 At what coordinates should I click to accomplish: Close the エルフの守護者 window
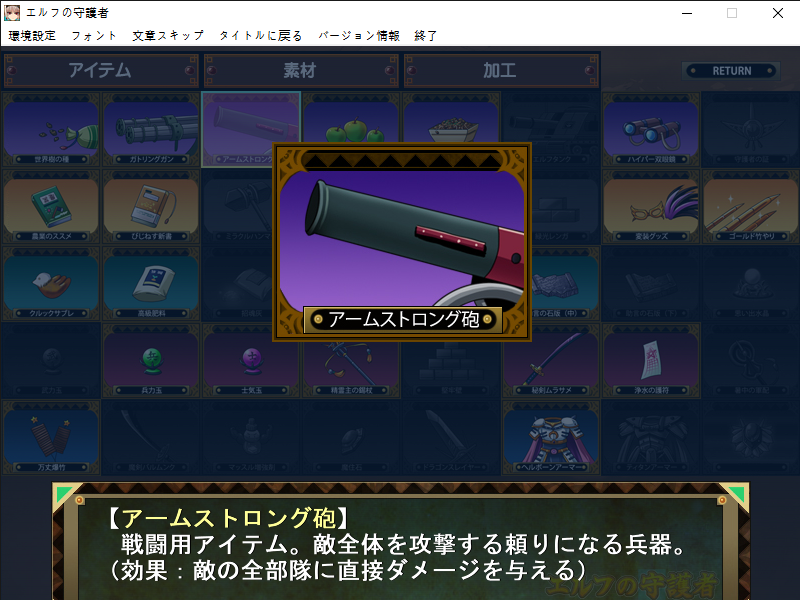[x=777, y=13]
